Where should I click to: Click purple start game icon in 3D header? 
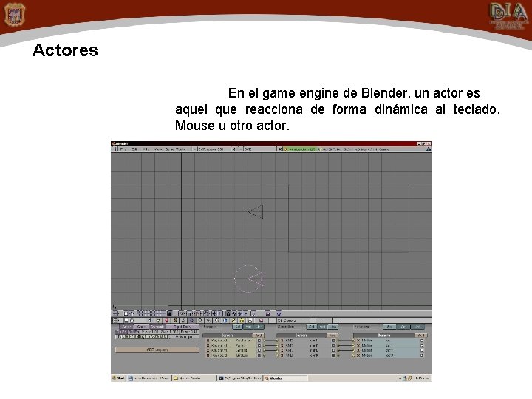[x=279, y=313]
